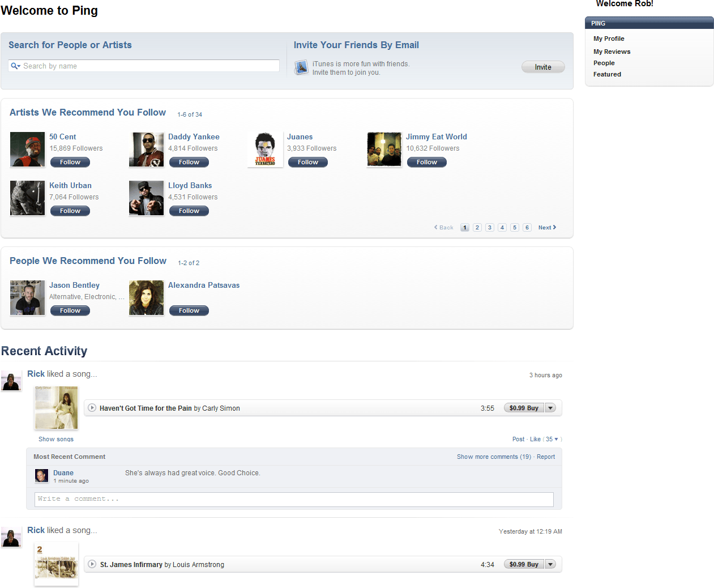Open Rick's name on 3 hours ago post
Screen dimensions: 714x588
[x=36, y=374]
